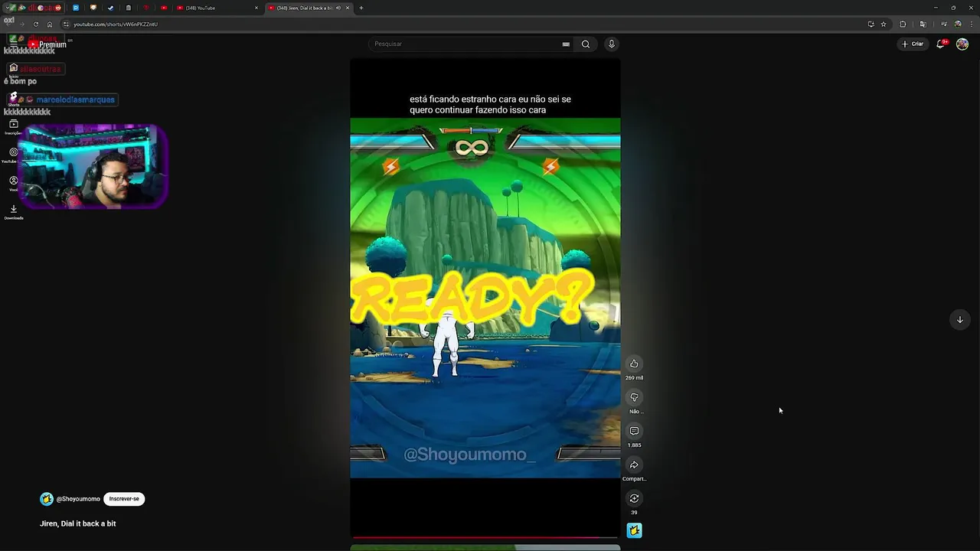This screenshot has height=551, width=980.
Task: Open a new browser tab
Action: click(x=361, y=8)
